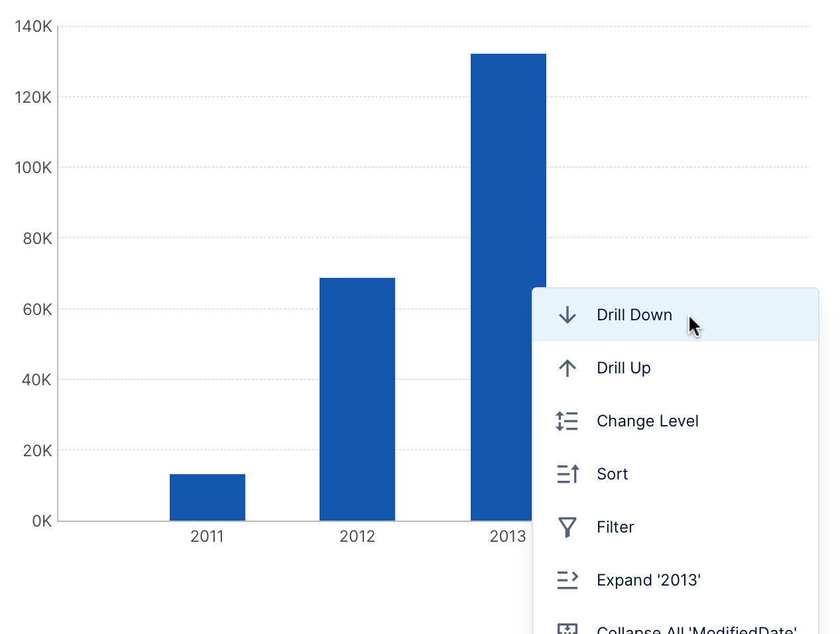The height and width of the screenshot is (634, 840).
Task: Click the 140K y-axis label
Action: [33, 27]
